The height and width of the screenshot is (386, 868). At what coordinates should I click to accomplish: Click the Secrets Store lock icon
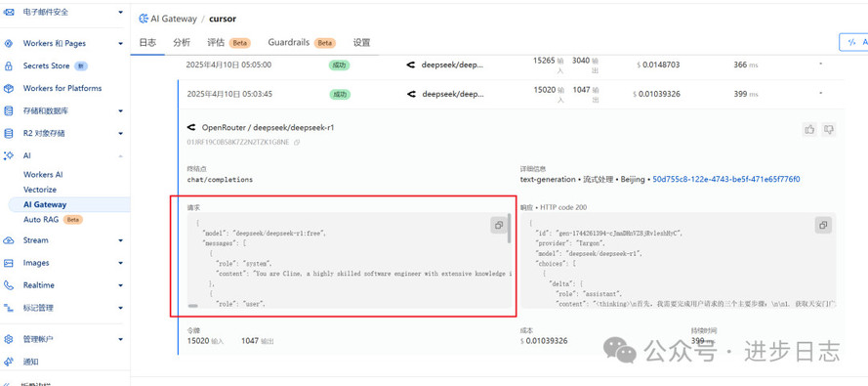click(9, 65)
